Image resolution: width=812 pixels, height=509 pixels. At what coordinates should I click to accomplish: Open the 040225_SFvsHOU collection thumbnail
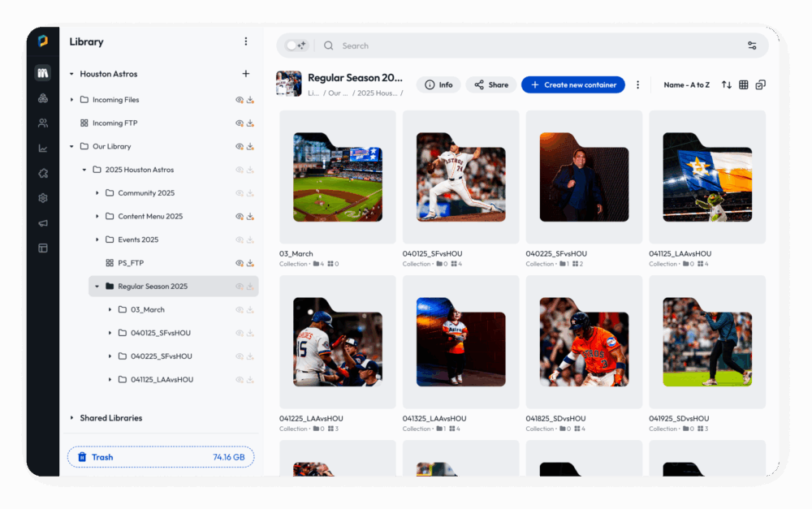(x=584, y=177)
